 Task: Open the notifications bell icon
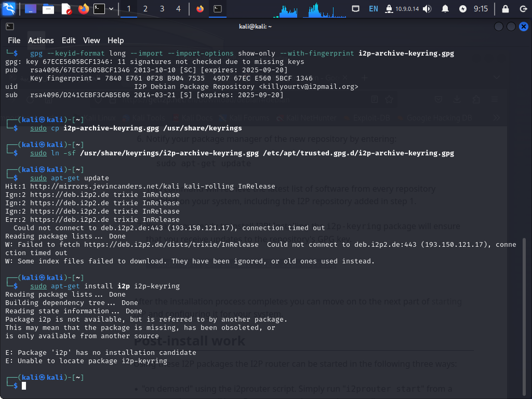[x=445, y=9]
